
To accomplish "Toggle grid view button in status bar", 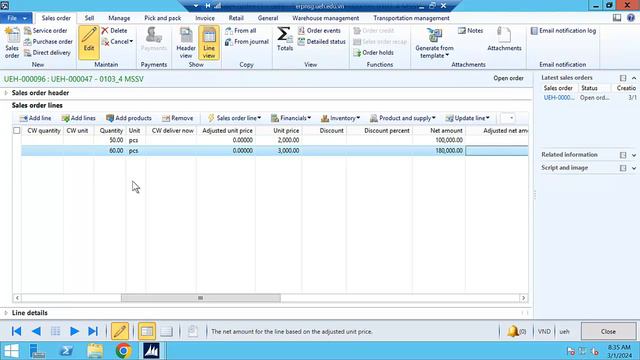I will [x=166, y=331].
